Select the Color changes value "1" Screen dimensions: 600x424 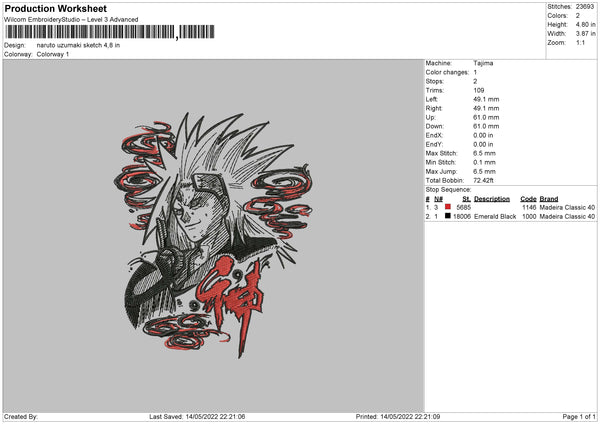(x=475, y=72)
